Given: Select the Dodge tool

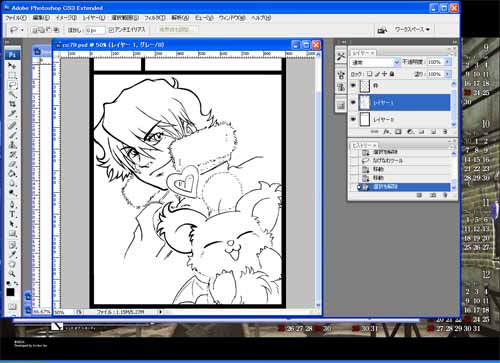Looking at the screenshot, I should (12, 193).
